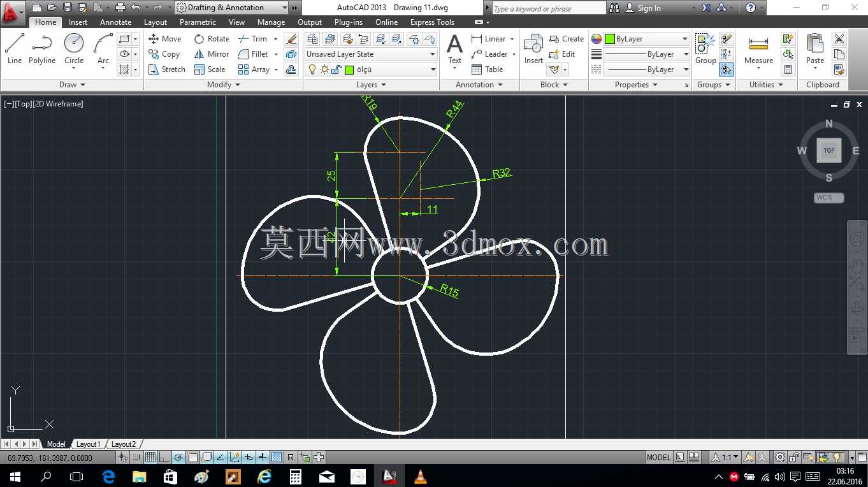Click the Create block button

(567, 39)
